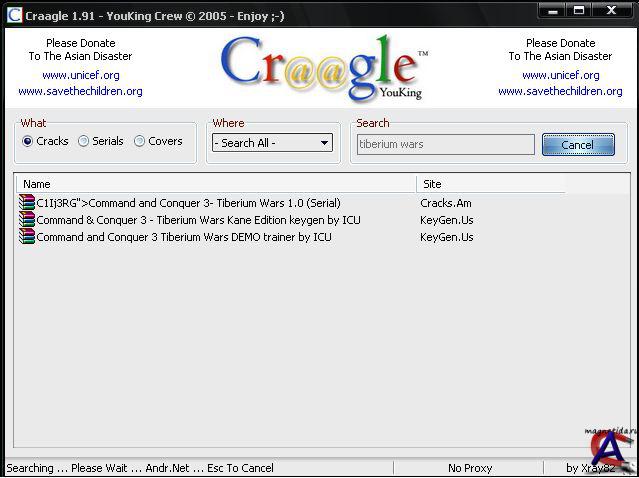Select the Cracks radio button
639x478 pixels.
coord(28,142)
